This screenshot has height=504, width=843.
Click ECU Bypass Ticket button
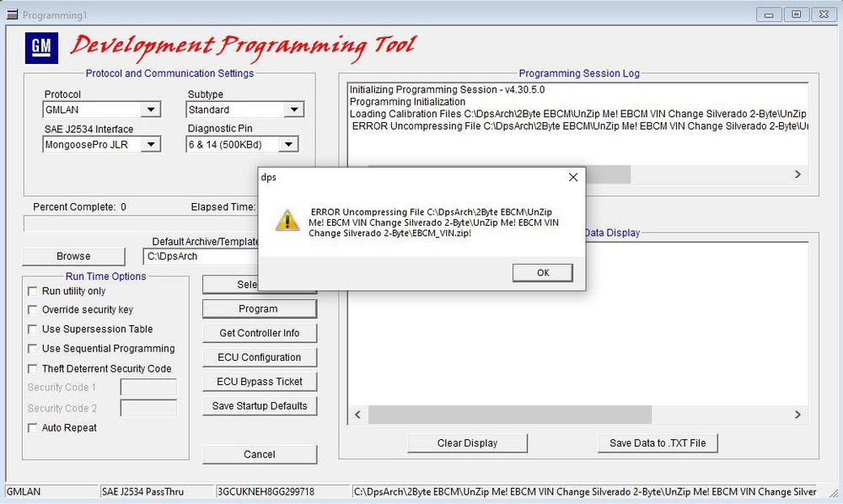coord(259,382)
